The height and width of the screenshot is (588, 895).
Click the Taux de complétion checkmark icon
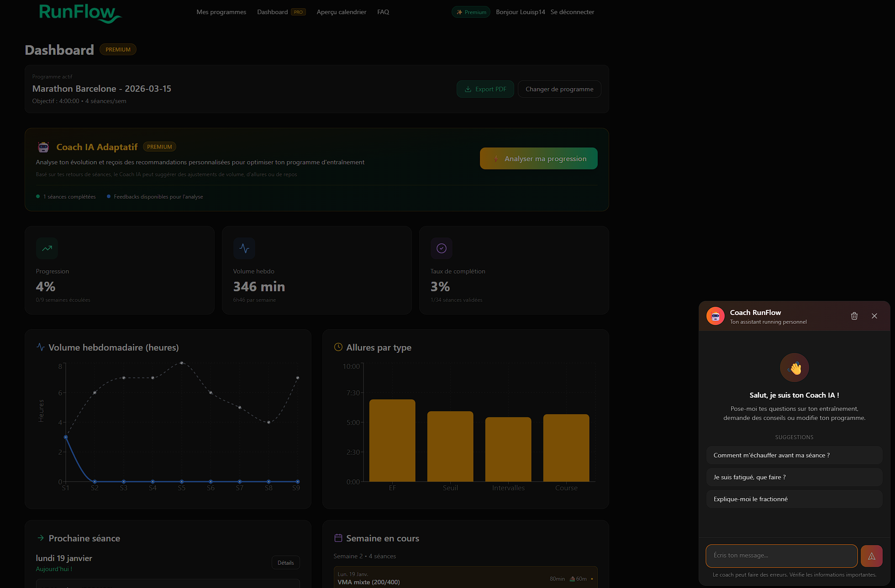pos(442,248)
